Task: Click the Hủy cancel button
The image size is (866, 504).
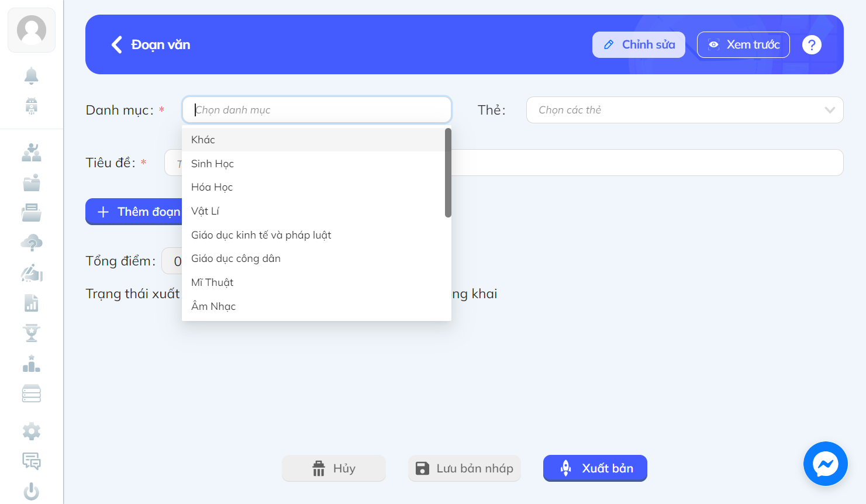Action: [334, 468]
